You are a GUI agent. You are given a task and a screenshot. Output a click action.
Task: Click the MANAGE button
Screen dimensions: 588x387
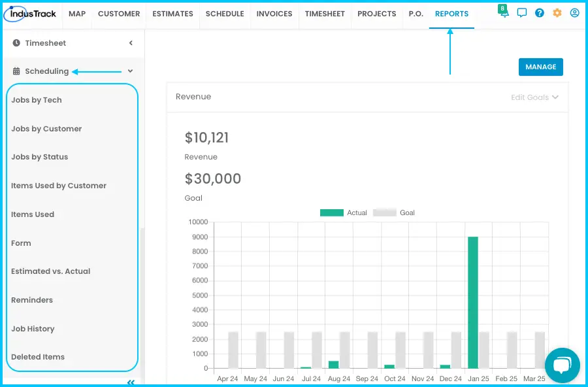[541, 67]
